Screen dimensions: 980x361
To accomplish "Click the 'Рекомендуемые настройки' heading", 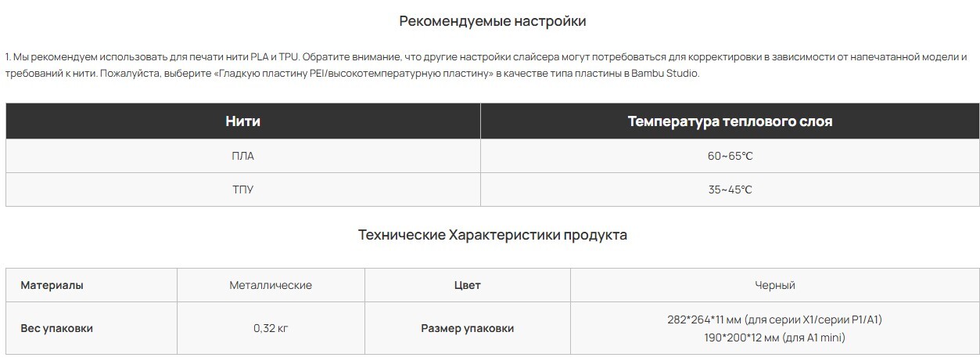I will [492, 21].
